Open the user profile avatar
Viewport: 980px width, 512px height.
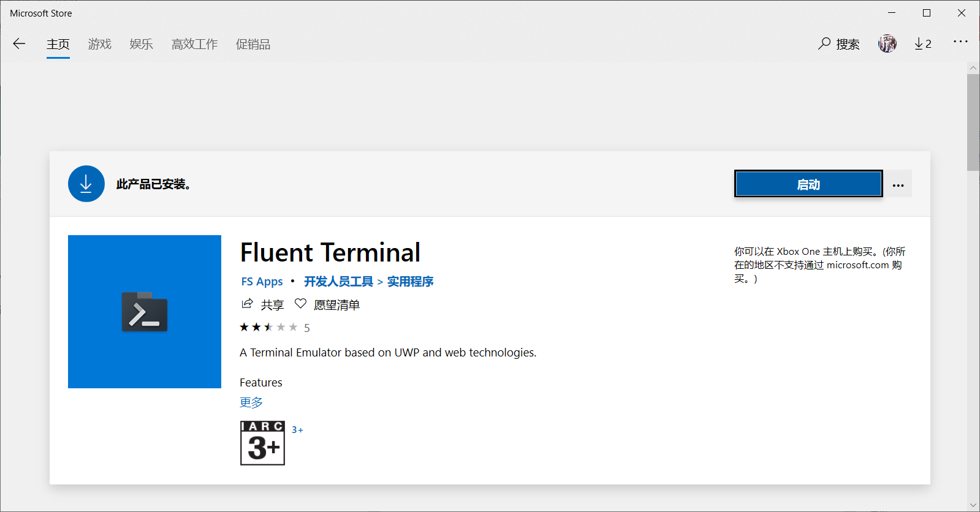coord(887,43)
